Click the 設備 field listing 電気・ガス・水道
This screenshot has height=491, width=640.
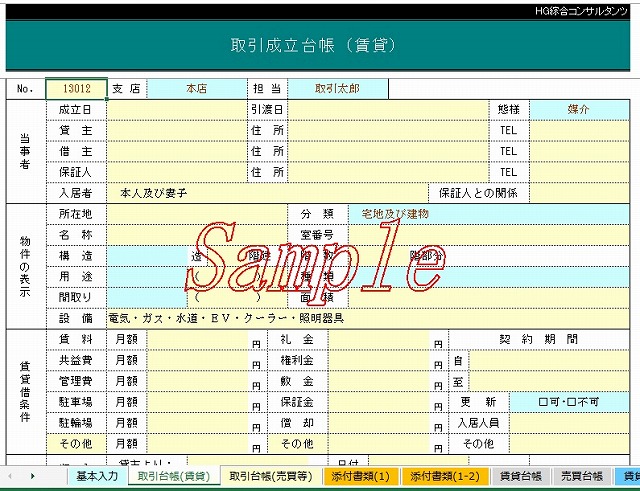[x=368, y=318]
